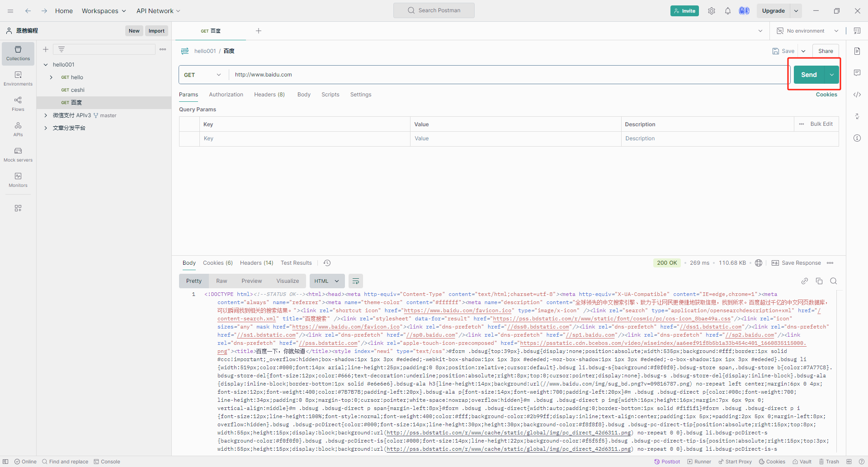868x467 pixels.
Task: Open the Workspaces dropdown
Action: point(104,11)
